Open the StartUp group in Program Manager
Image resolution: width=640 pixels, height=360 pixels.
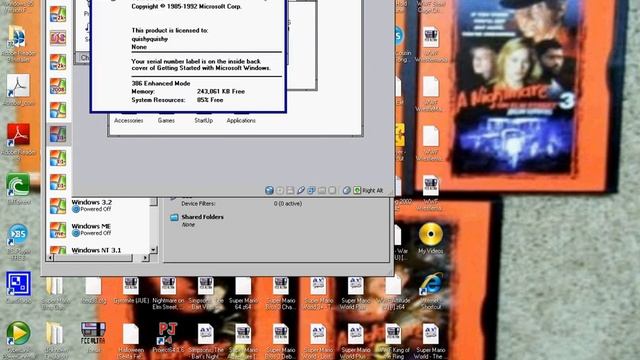pyautogui.click(x=204, y=120)
